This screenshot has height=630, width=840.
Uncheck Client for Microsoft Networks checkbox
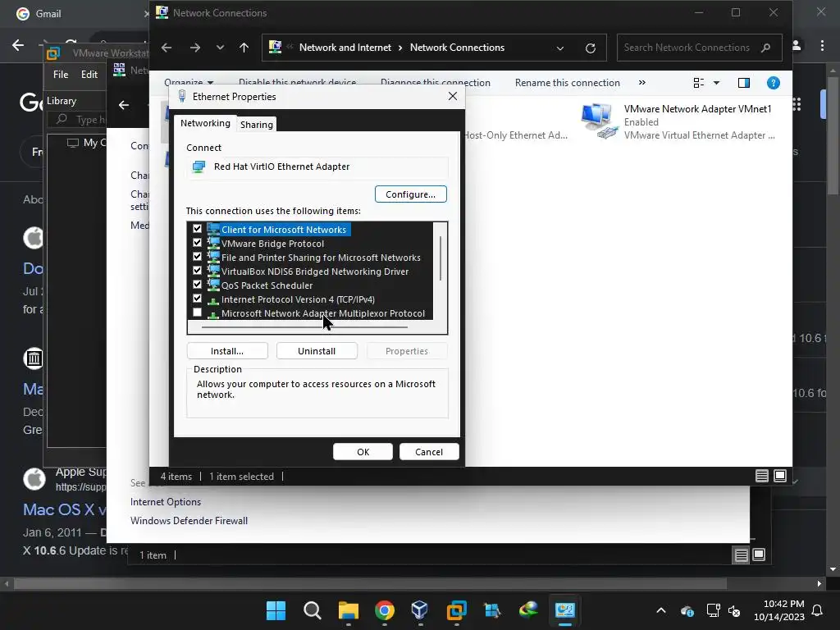[197, 229]
